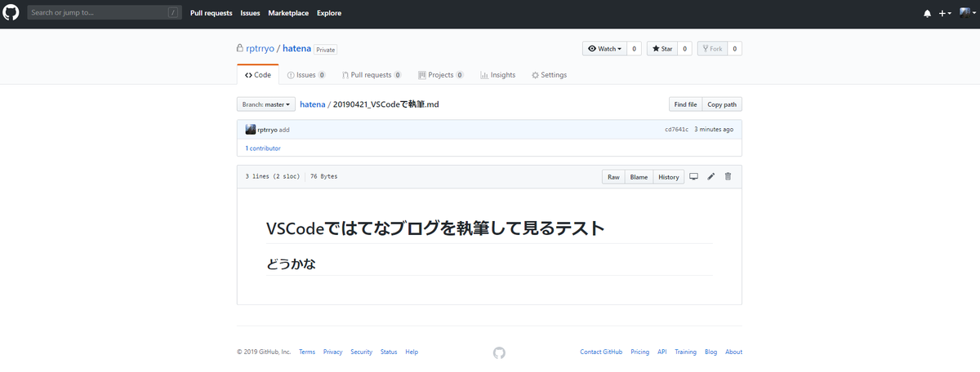Open the footer Help link
The width and height of the screenshot is (980, 372).
(412, 352)
